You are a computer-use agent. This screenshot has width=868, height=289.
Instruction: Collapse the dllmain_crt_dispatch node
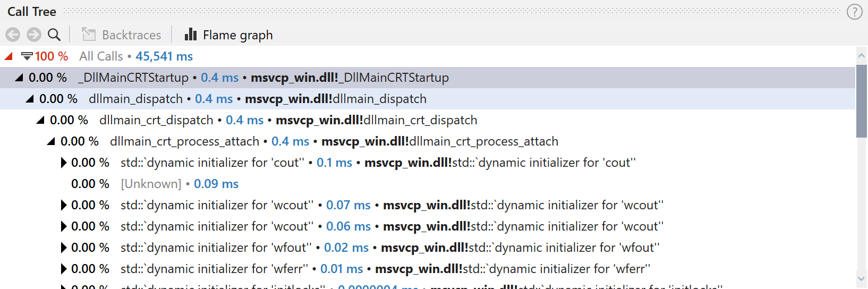click(x=40, y=120)
